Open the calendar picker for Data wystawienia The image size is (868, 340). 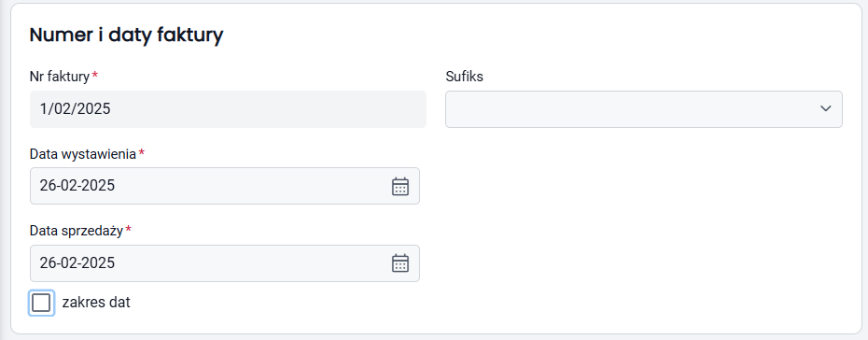click(399, 186)
